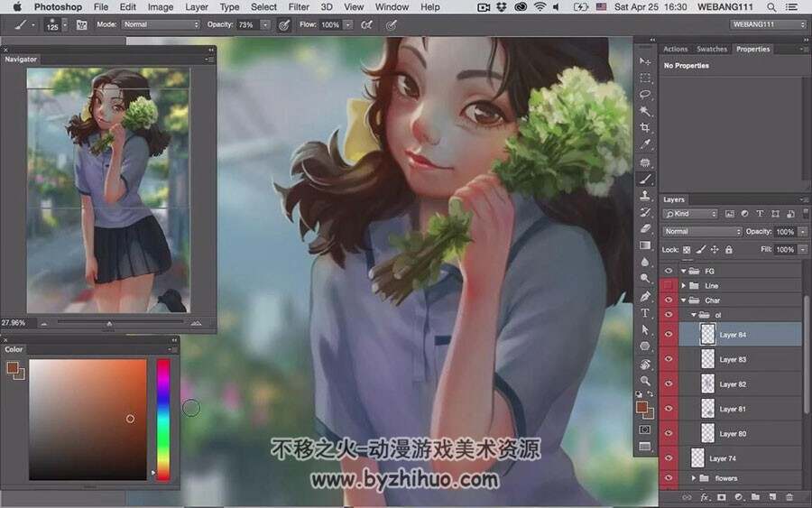Image resolution: width=812 pixels, height=508 pixels.
Task: Hide Layer 82
Action: point(669,383)
